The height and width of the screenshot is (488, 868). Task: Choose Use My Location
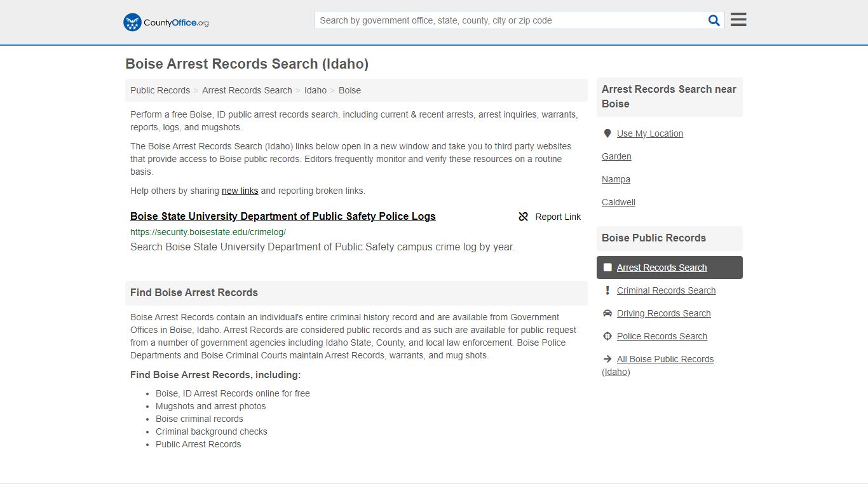650,133
